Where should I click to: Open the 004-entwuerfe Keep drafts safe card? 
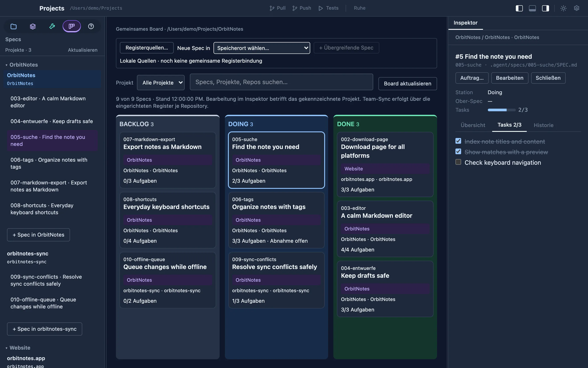[385, 289]
